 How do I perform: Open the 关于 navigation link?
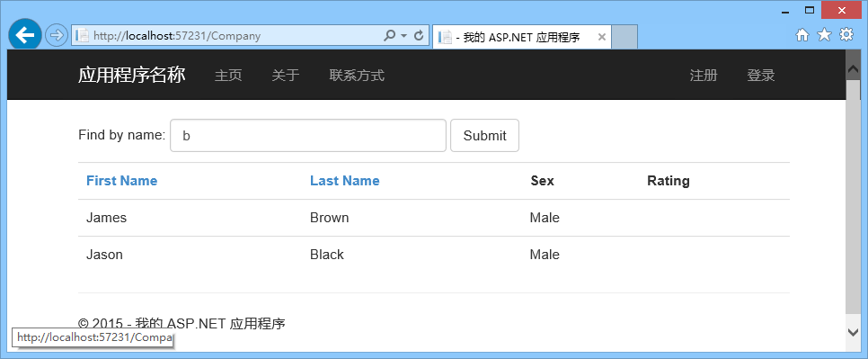pyautogui.click(x=286, y=76)
